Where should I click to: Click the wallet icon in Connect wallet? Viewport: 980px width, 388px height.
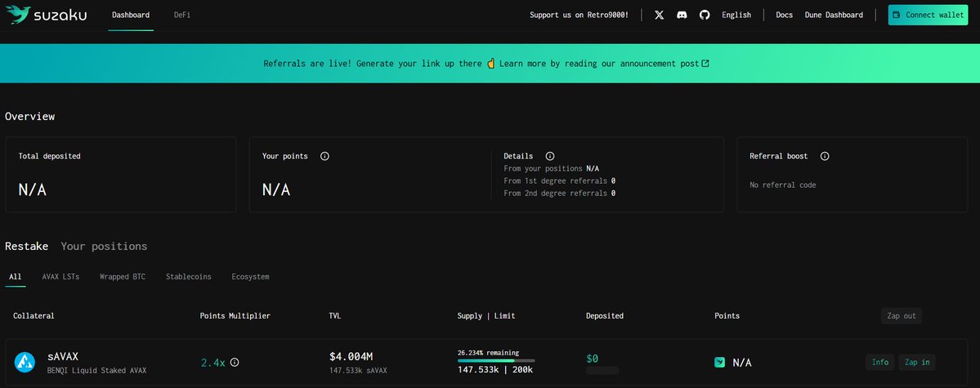[x=897, y=15]
